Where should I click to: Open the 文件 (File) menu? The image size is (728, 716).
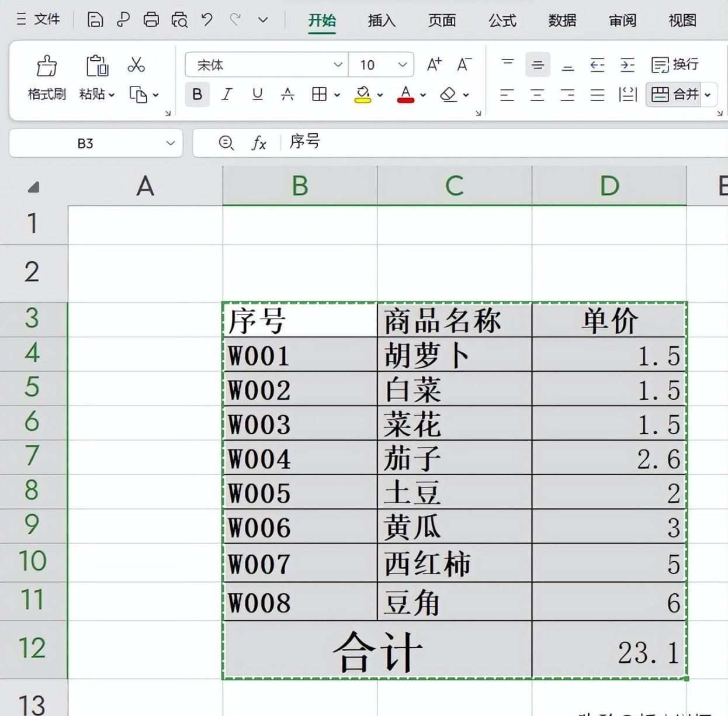coord(39,19)
